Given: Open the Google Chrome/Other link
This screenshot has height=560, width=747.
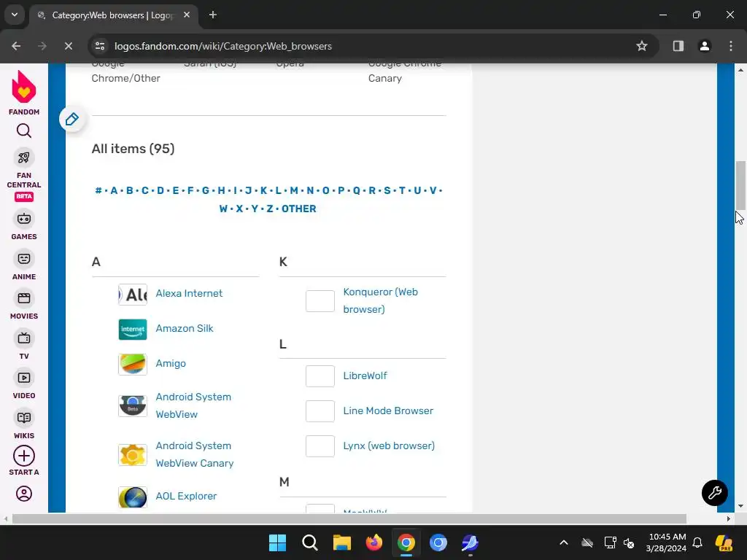Looking at the screenshot, I should pos(125,73).
